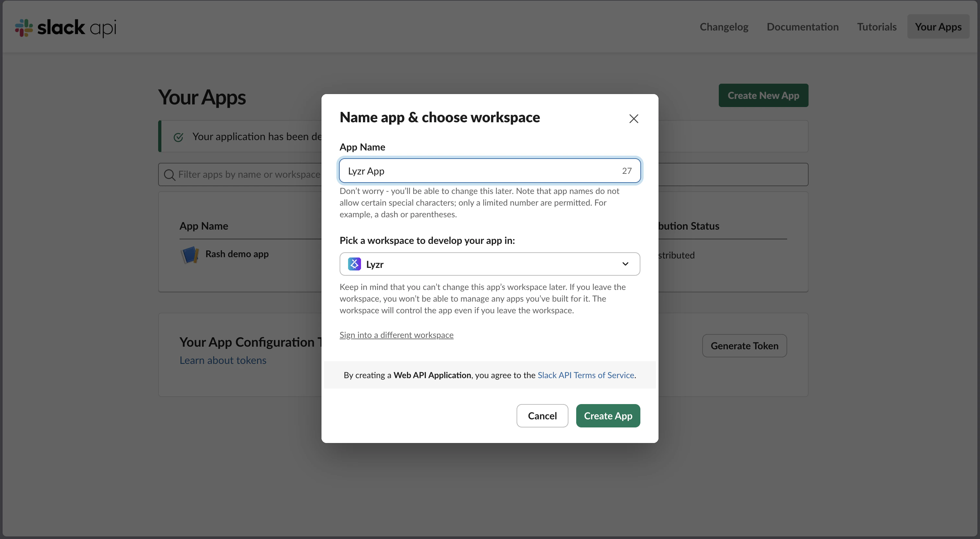The height and width of the screenshot is (539, 980).
Task: Cancel the app creation dialog
Action: click(x=542, y=416)
